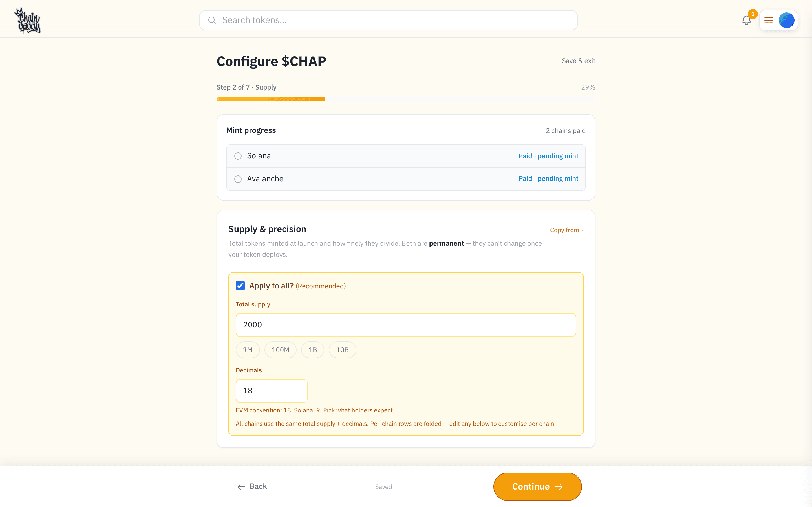The height and width of the screenshot is (507, 812).
Task: Select the 1M supply preset
Action: point(248,350)
